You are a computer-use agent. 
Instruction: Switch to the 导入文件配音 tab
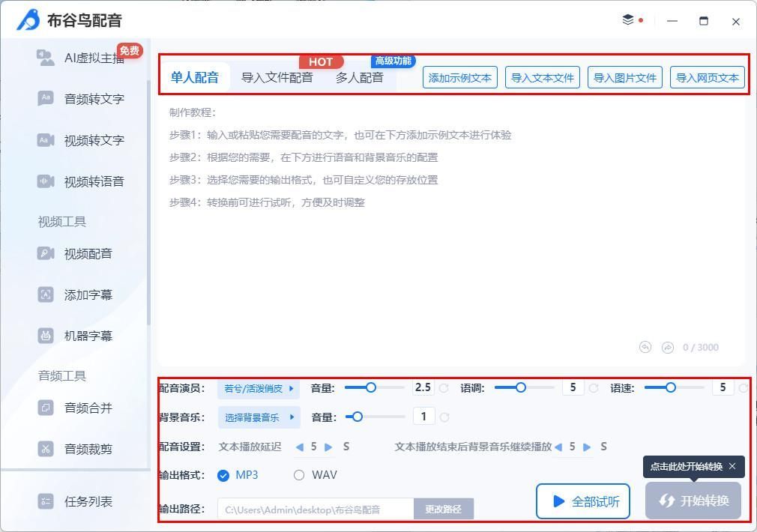tap(277, 77)
